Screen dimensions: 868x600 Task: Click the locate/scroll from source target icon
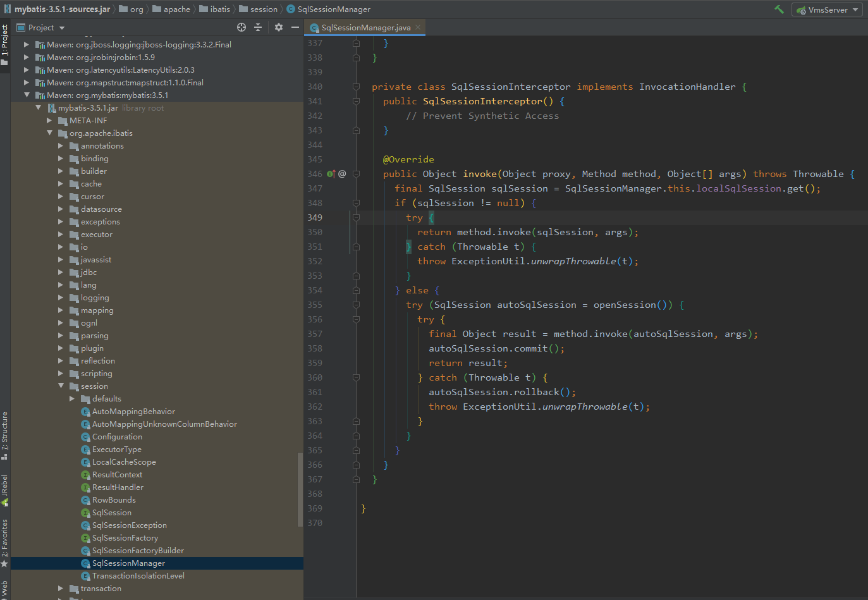pos(241,27)
